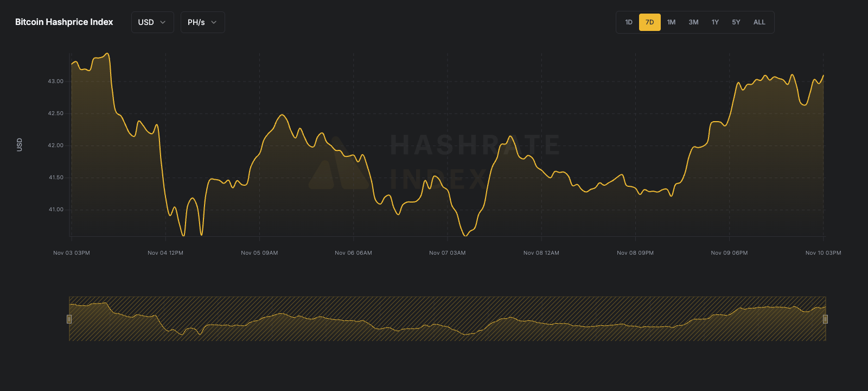Click the 43.00 y-axis value

tap(56, 81)
